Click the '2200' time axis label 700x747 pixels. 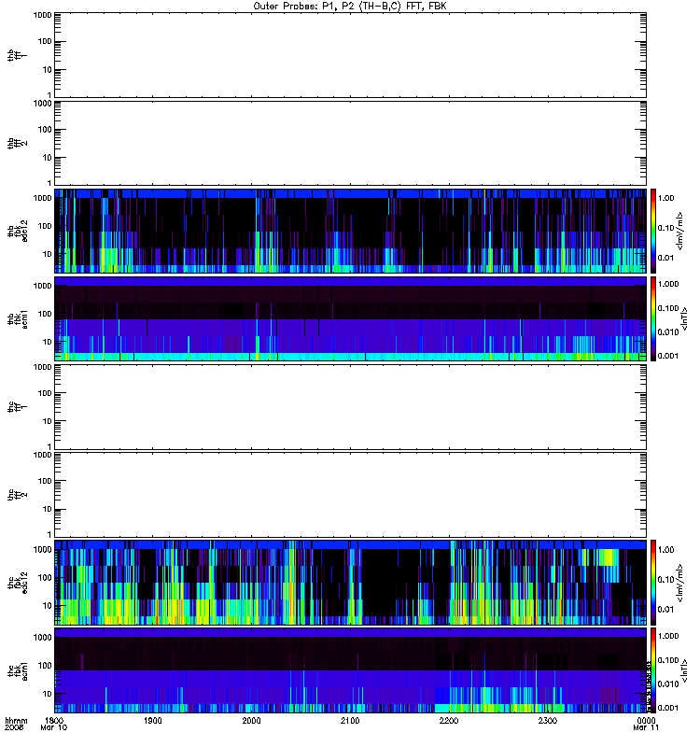pos(449,720)
